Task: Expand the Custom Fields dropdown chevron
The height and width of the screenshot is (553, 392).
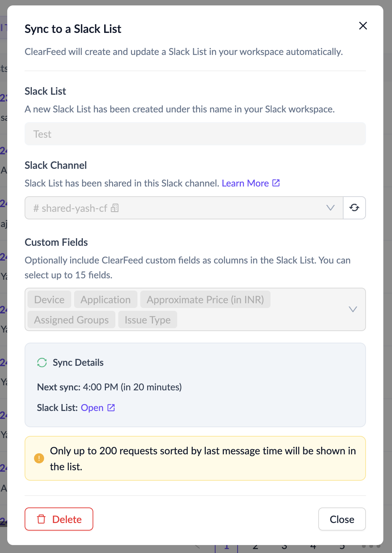Action: 353,309
